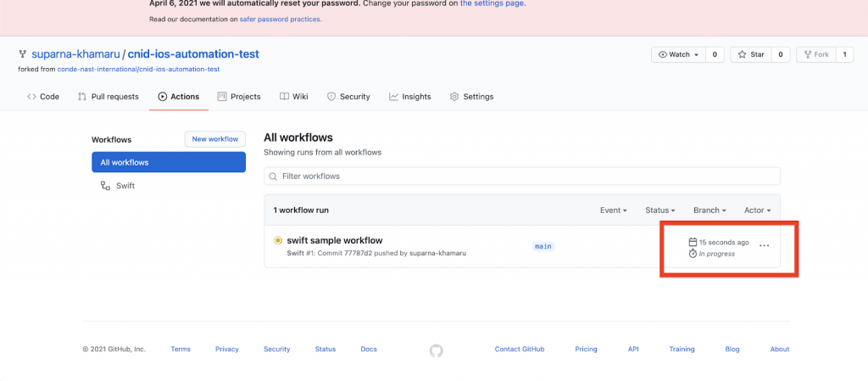Open the swift sample workflow run link
Screen dimensions: 868x381
335,241
